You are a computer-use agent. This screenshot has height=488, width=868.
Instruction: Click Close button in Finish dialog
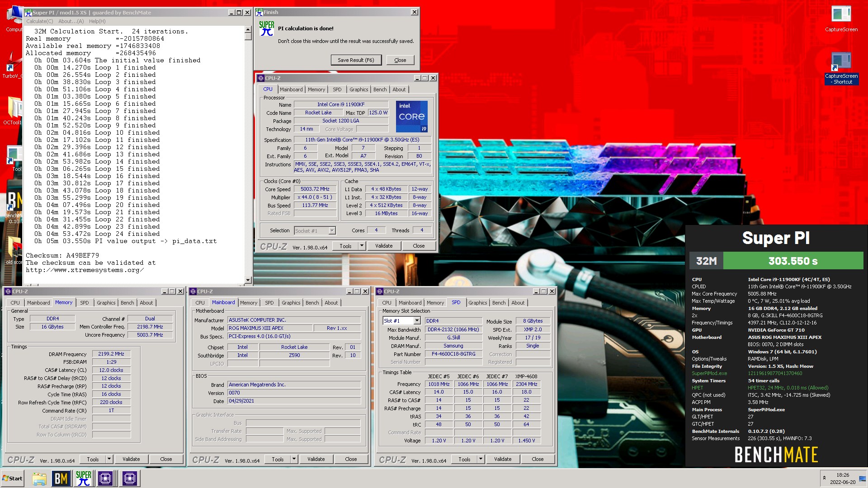point(400,60)
